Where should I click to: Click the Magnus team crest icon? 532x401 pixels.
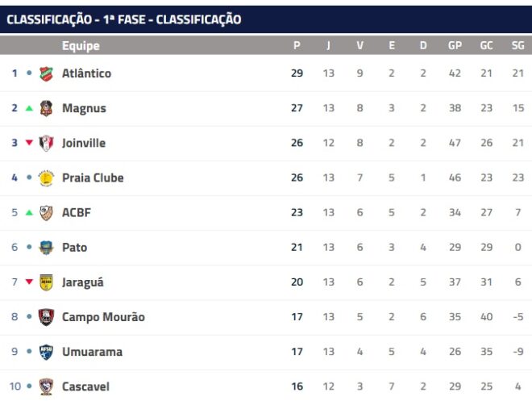tap(46, 108)
